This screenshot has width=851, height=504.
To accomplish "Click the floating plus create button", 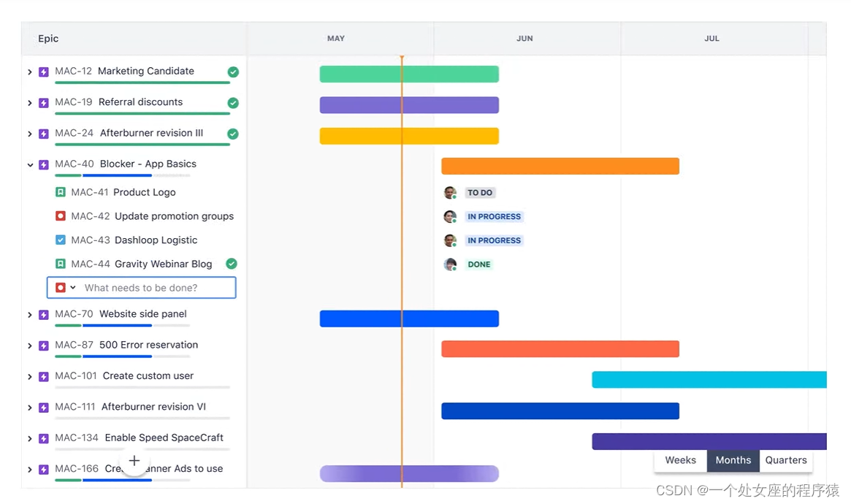I will point(134,461).
